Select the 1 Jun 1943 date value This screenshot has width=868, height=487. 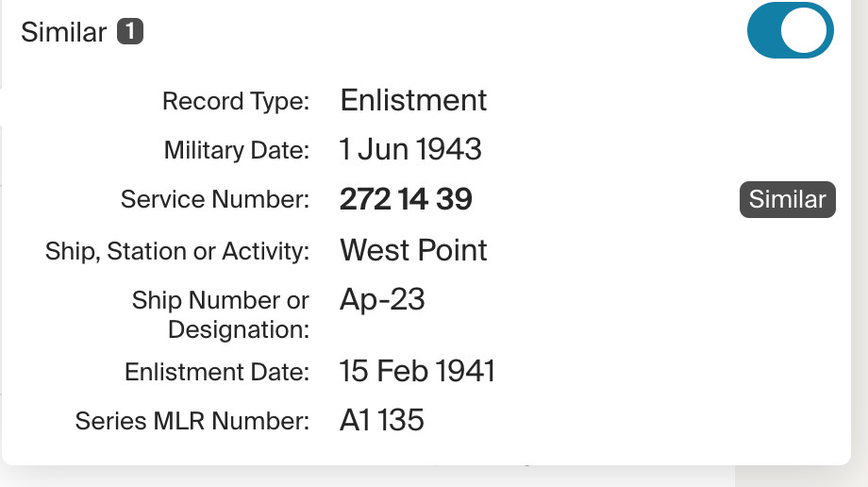(x=410, y=149)
